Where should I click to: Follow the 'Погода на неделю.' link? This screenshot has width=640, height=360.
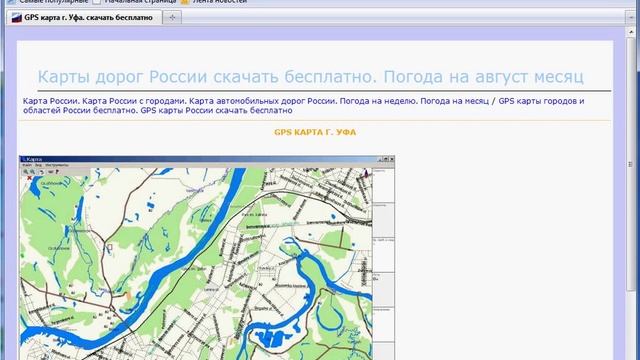click(378, 101)
